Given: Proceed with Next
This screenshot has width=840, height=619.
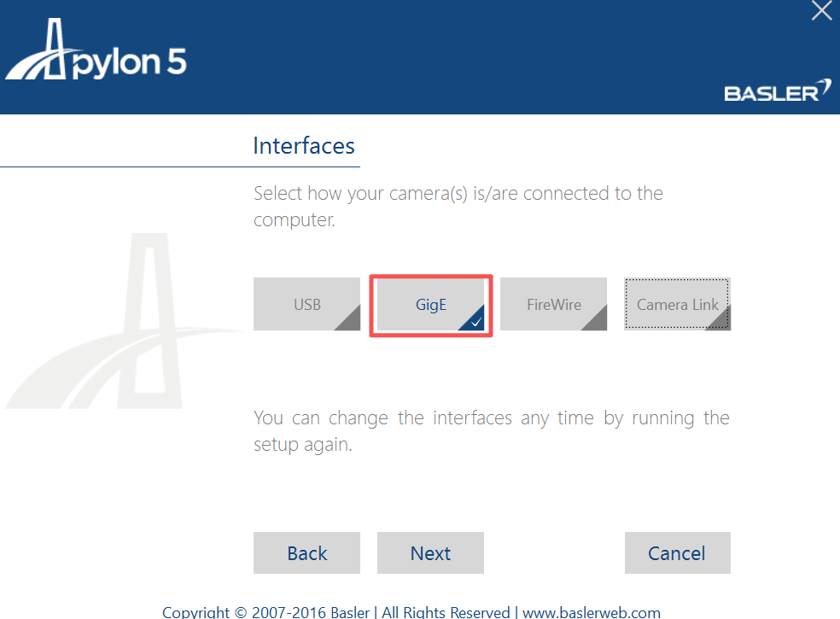Looking at the screenshot, I should (x=430, y=552).
